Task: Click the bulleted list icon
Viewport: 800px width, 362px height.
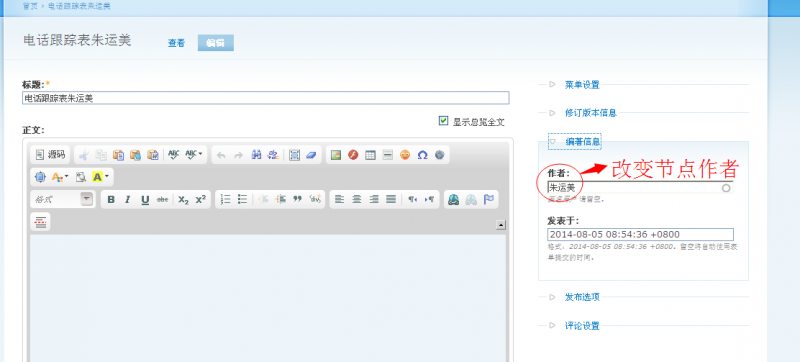Action: (243, 200)
